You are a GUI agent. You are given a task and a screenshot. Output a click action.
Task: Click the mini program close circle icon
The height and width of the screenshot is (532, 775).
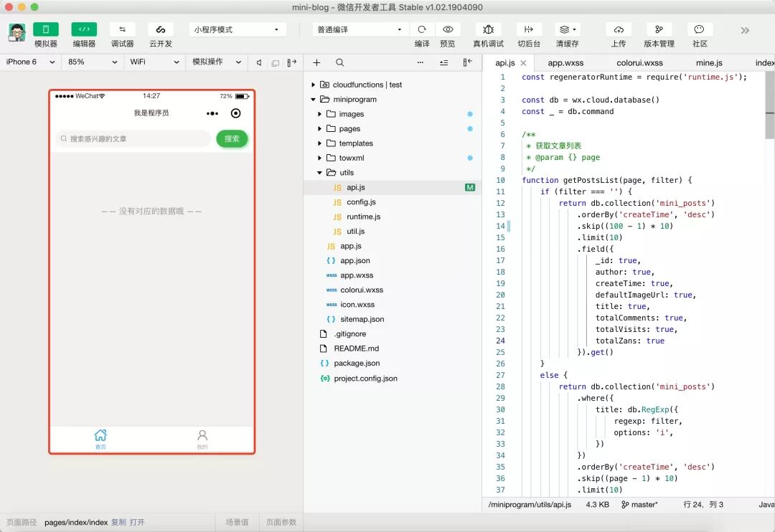[x=236, y=113]
